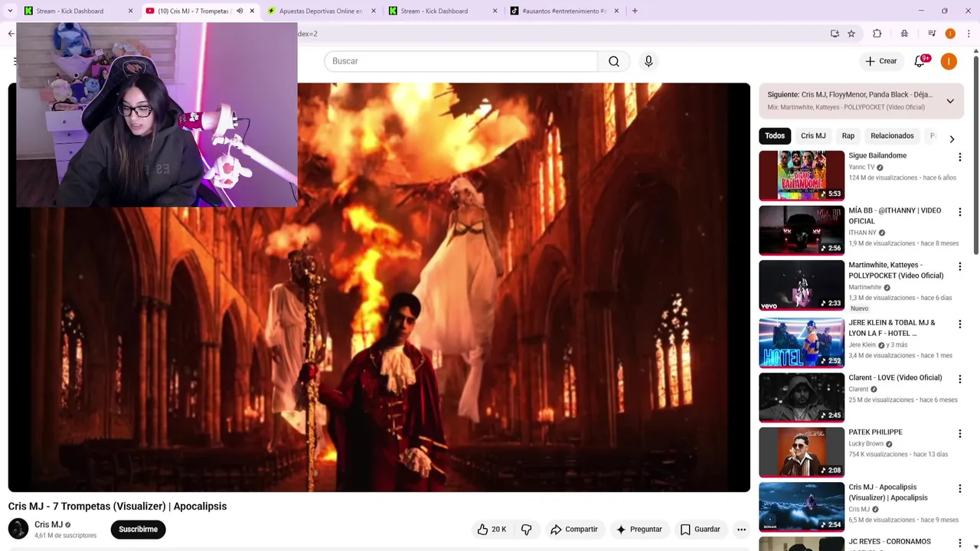The width and height of the screenshot is (980, 551).
Task: Open the MÍA BB video thumbnail
Action: click(x=802, y=230)
